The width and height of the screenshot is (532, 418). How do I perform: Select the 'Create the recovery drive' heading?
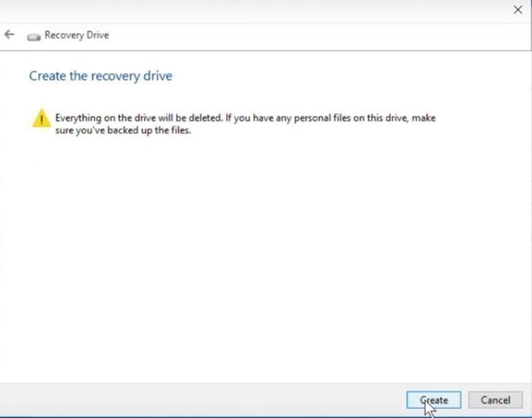(100, 76)
